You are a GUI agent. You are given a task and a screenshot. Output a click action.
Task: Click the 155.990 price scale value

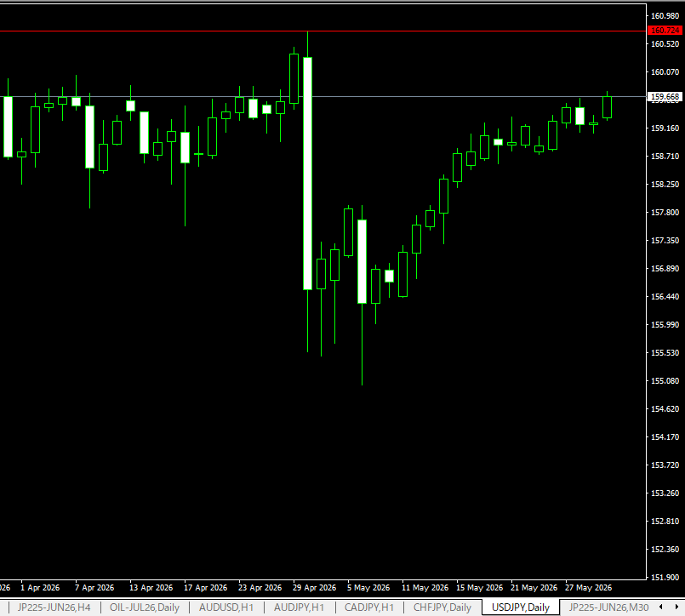[x=665, y=325]
